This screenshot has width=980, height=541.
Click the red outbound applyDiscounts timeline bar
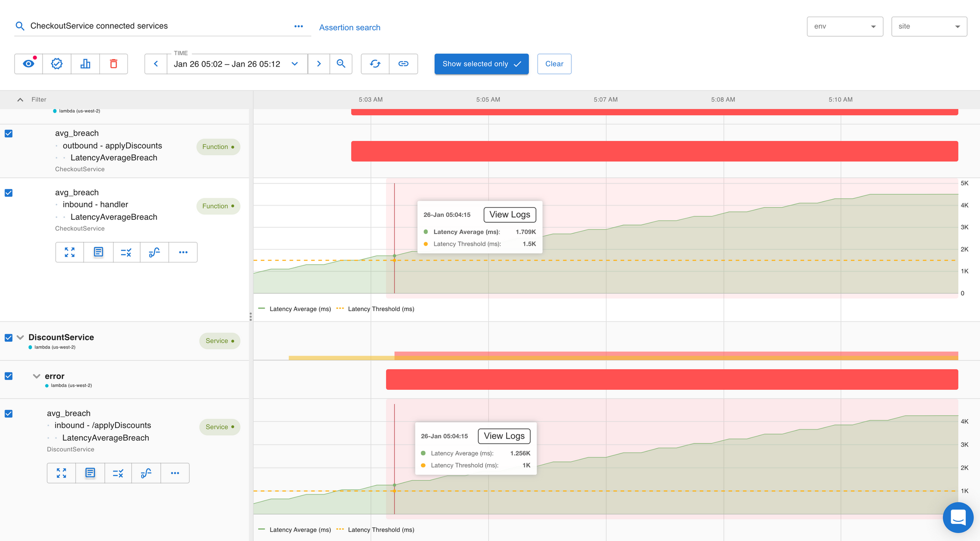654,151
